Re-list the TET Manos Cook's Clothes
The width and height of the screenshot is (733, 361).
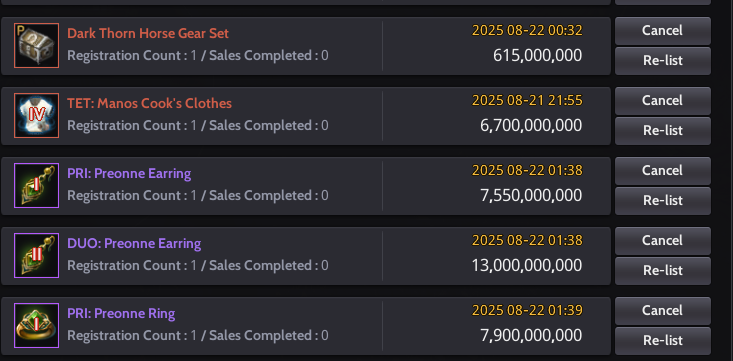point(662,131)
